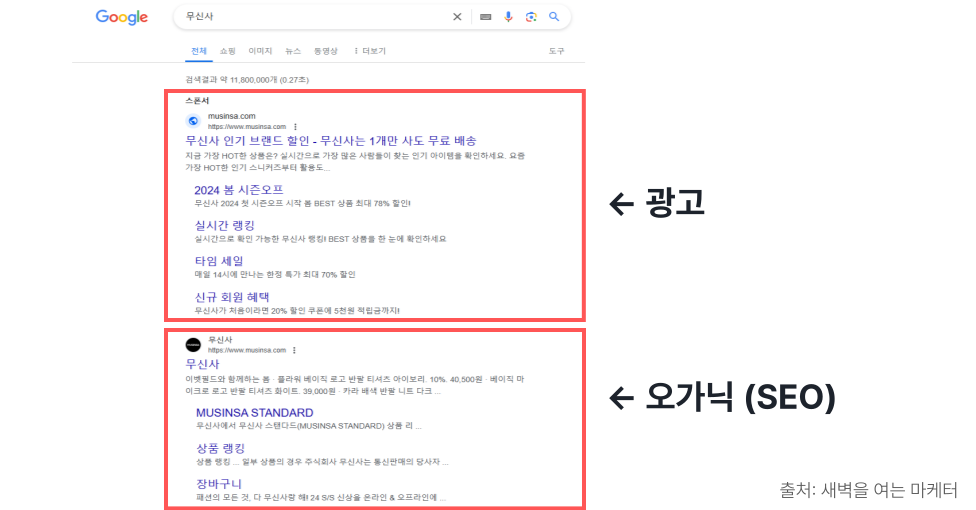Click the musinsa.com site name in ad
Viewport: 976px width, 510px height.
pyautogui.click(x=232, y=116)
